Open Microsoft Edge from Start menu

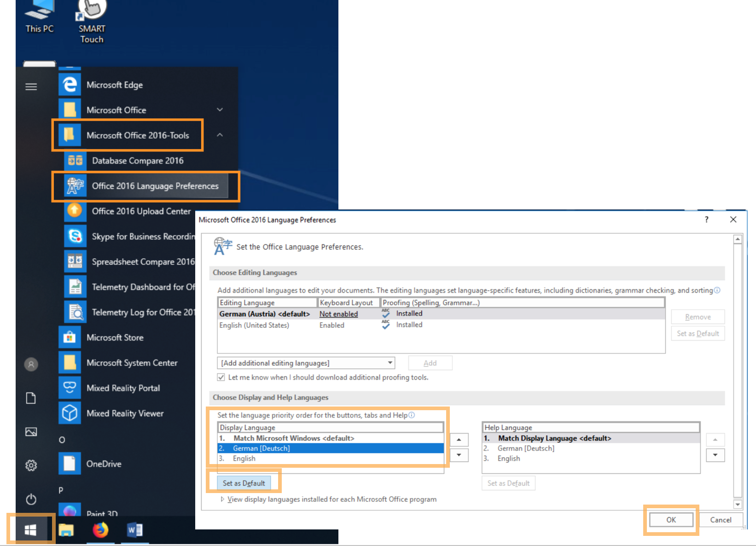tap(114, 85)
